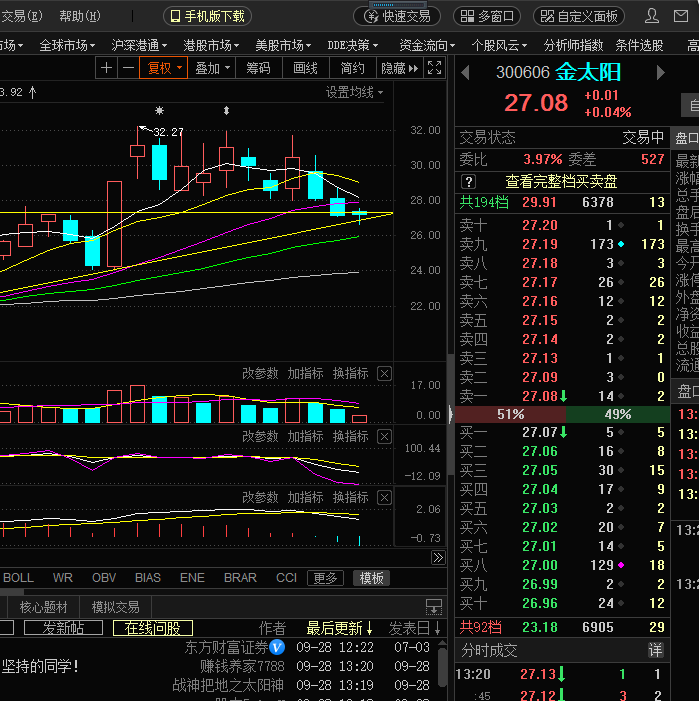Image resolution: width=699 pixels, height=701 pixels.
Task: Click the 筹码 toolbar button
Action: point(258,68)
